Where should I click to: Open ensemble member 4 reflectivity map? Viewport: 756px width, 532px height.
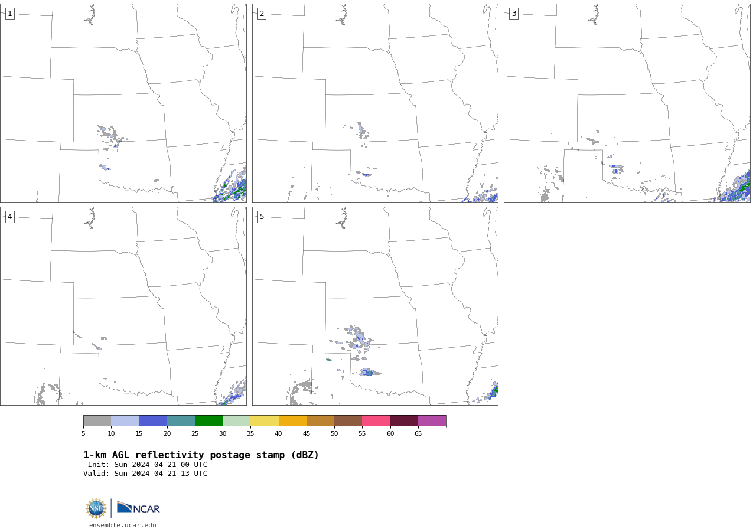tap(123, 306)
